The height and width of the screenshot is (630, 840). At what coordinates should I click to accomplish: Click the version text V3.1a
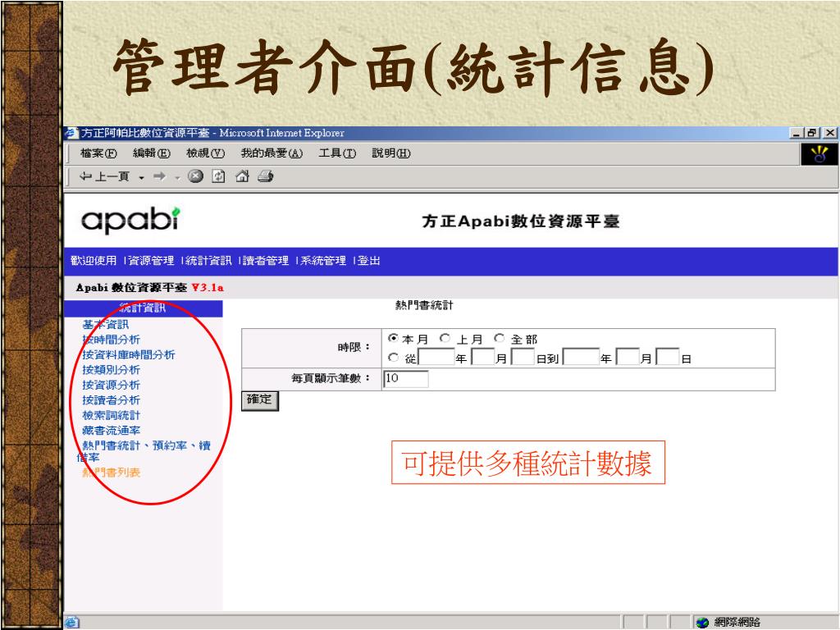tap(208, 288)
